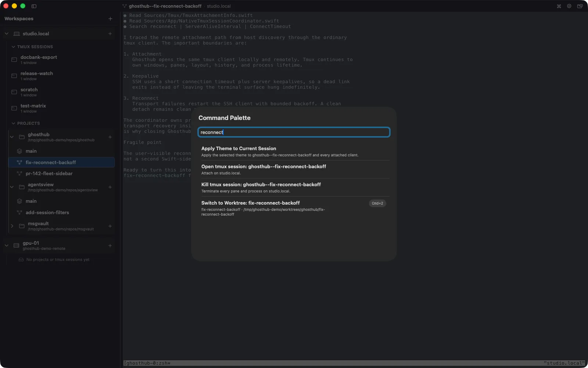Click the studio.local host label
Image resolution: width=588 pixels, height=368 pixels.
click(x=36, y=33)
